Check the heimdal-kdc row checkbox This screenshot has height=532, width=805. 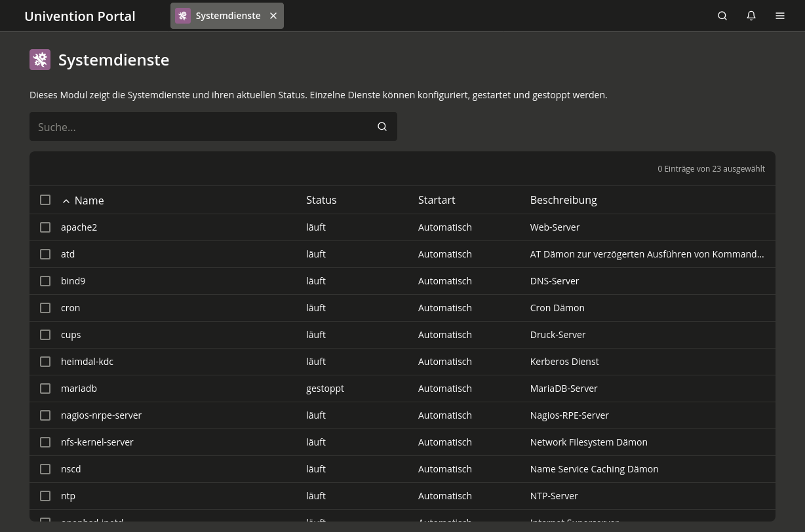45,362
